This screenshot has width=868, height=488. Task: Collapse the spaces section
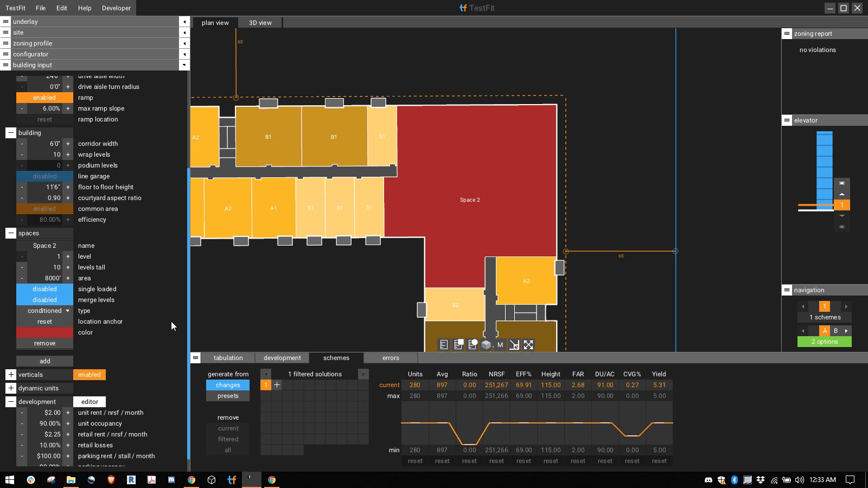point(11,233)
